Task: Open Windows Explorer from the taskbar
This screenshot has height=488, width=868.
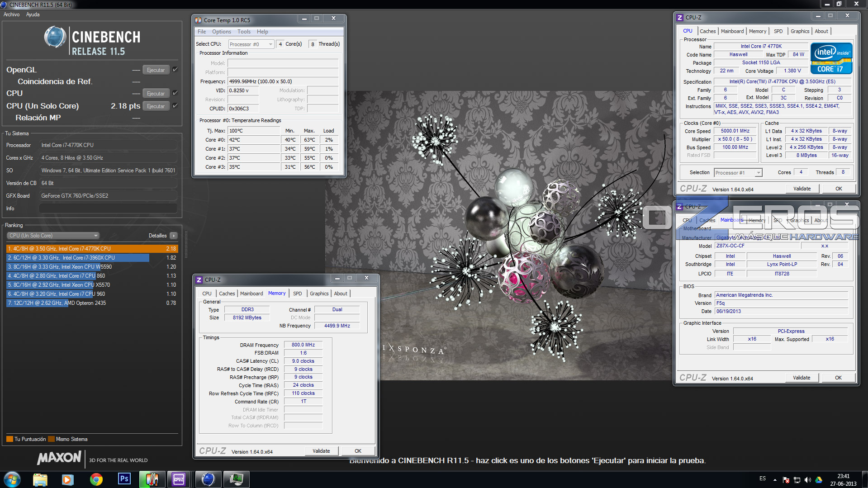Action: (40, 479)
